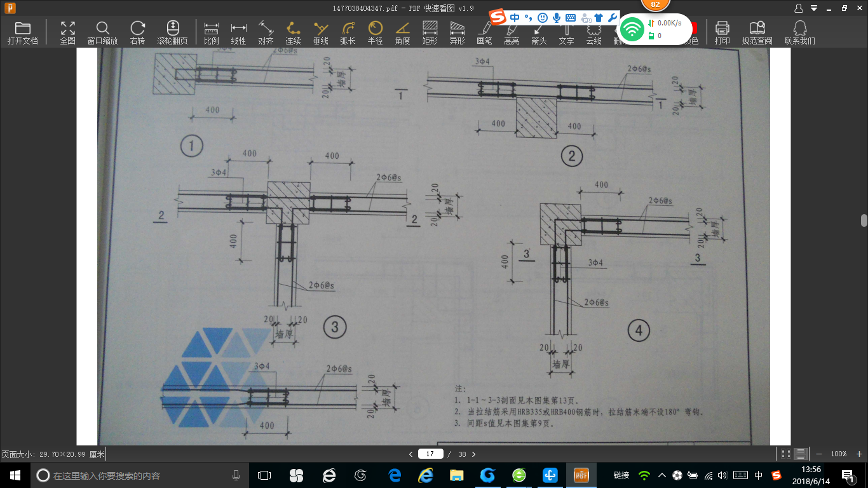Select the 画笔 brush tool
This screenshot has width=868, height=488.
click(x=484, y=33)
